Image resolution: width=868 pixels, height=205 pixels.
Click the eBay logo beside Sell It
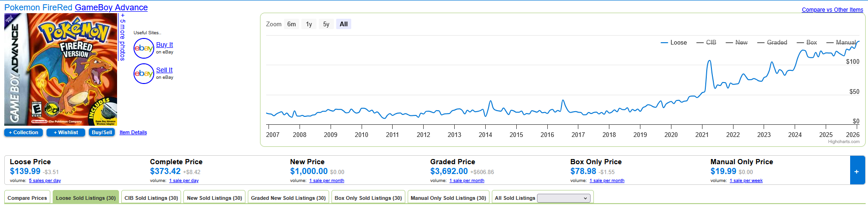(143, 74)
